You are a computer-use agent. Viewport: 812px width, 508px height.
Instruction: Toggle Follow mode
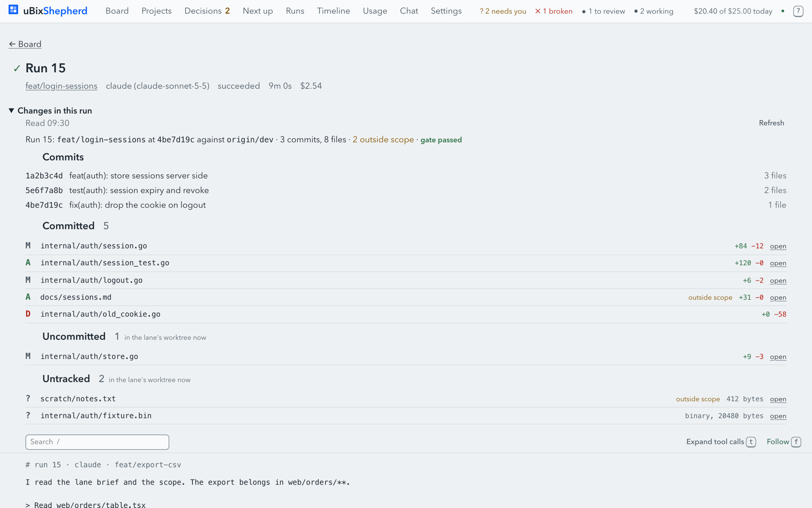click(784, 442)
